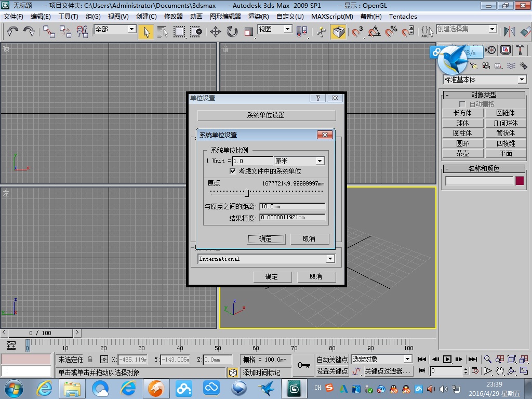
Task: Open Select by Name list tool
Action: pyautogui.click(x=163, y=32)
